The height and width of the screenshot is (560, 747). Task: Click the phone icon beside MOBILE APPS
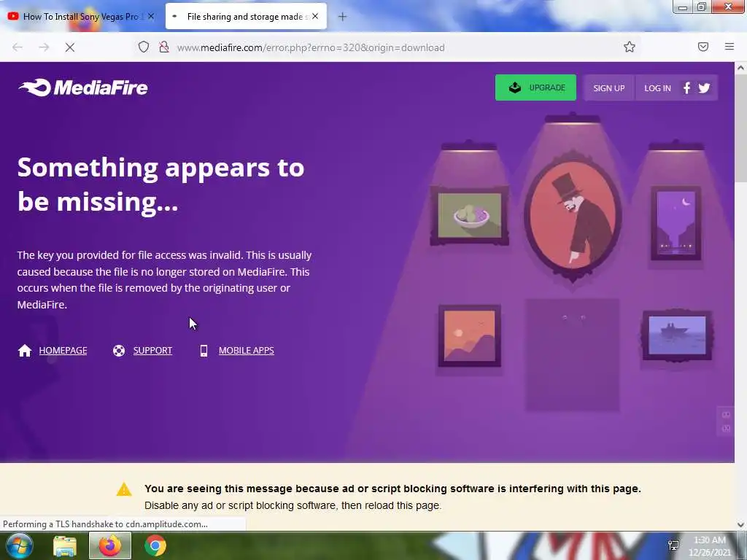coord(204,351)
